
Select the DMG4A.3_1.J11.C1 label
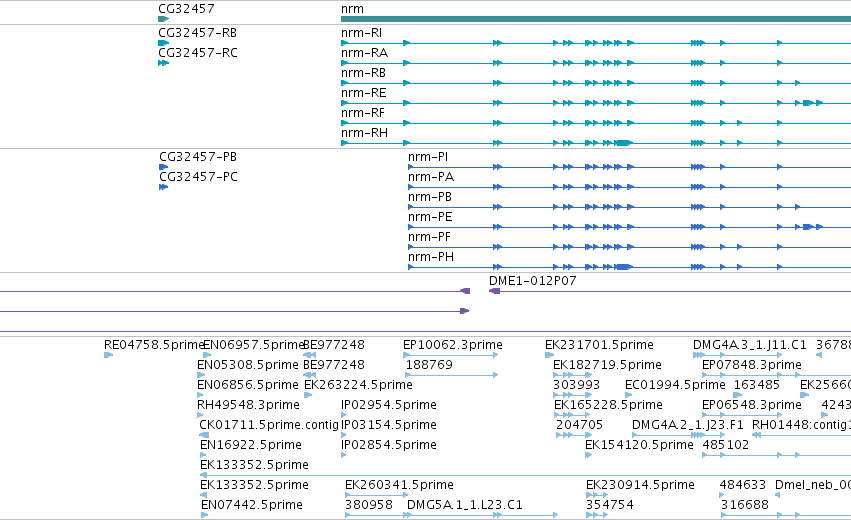[x=750, y=345]
